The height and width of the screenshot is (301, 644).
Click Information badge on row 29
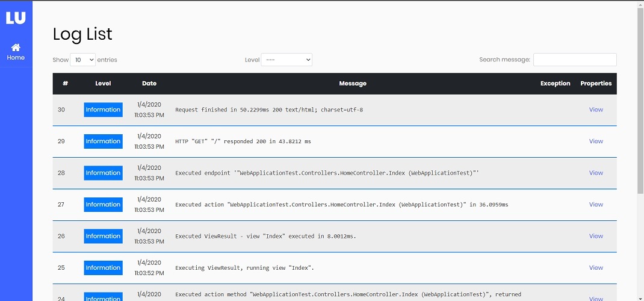(x=103, y=141)
